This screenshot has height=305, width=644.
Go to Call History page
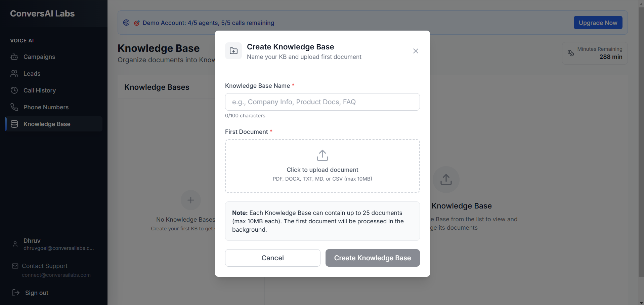(54, 90)
